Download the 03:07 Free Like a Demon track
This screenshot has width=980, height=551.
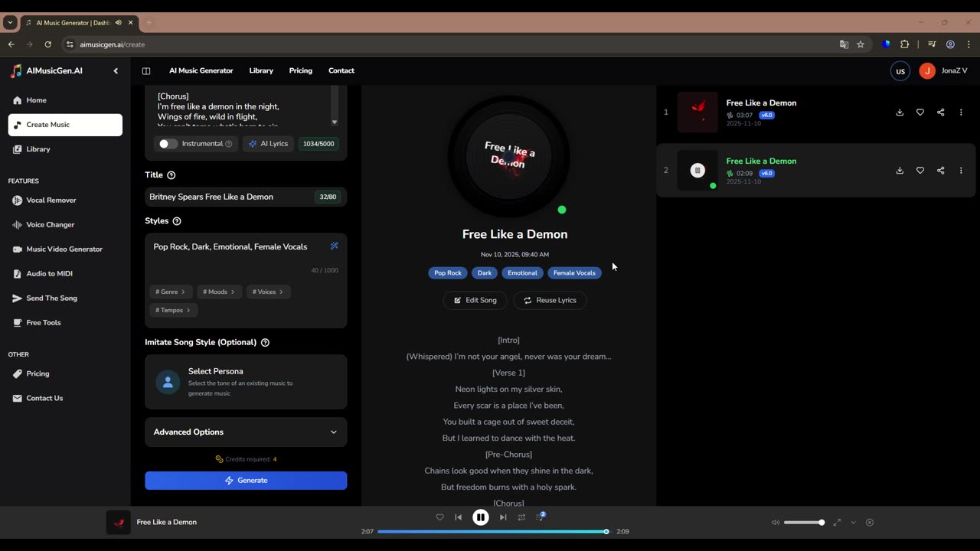[900, 112]
